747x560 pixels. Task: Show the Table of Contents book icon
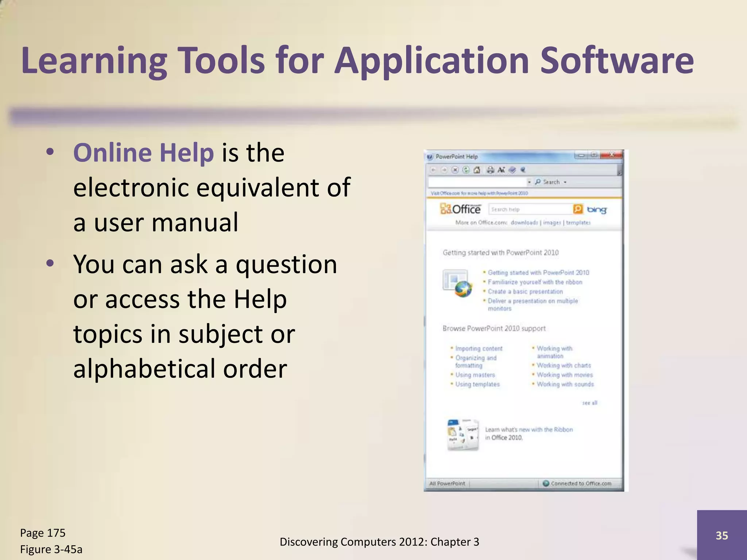512,170
